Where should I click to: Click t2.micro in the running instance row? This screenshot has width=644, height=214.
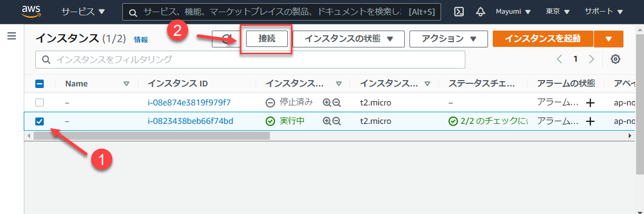coord(376,121)
